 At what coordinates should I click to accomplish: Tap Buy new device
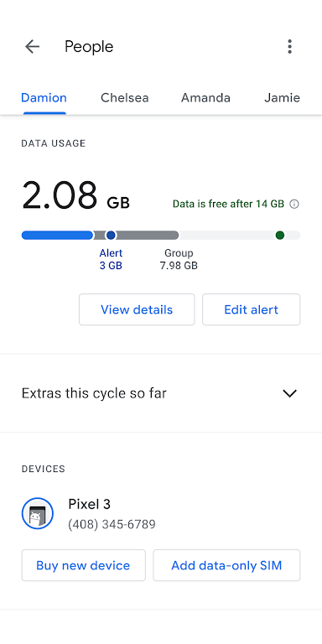(x=83, y=565)
